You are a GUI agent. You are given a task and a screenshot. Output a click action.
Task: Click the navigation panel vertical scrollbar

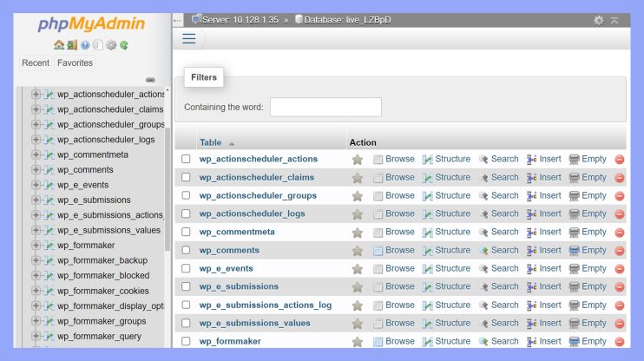pos(168,189)
